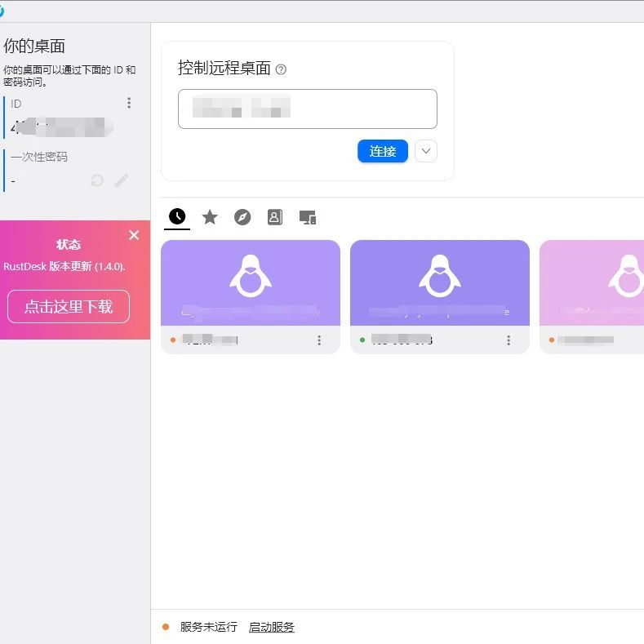The height and width of the screenshot is (644, 644).
Task: Close the RustDesk update status banner
Action: pos(134,235)
